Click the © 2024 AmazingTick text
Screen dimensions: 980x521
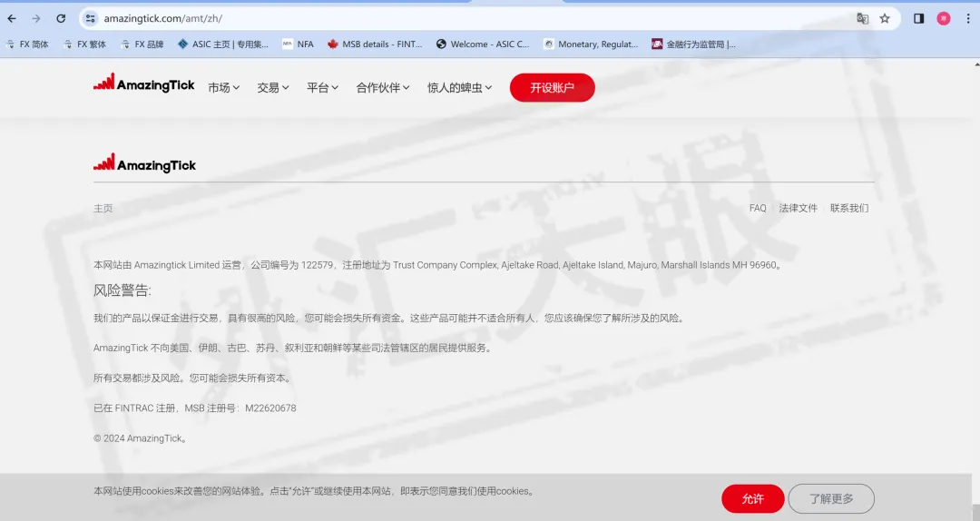(141, 438)
